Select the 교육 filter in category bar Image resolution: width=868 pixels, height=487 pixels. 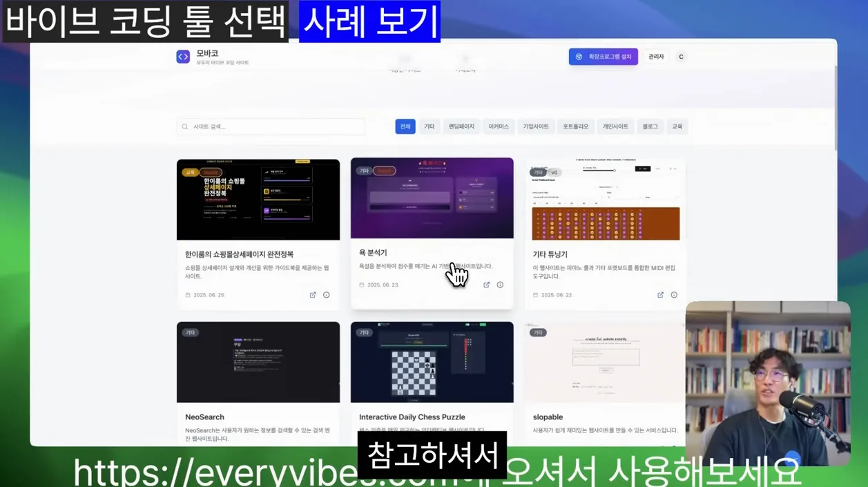click(677, 126)
